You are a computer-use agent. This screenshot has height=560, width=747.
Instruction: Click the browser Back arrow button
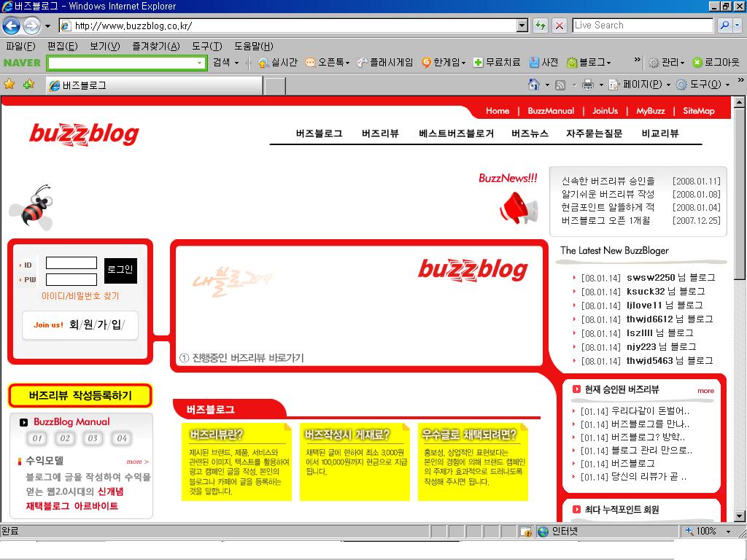pos(12,26)
